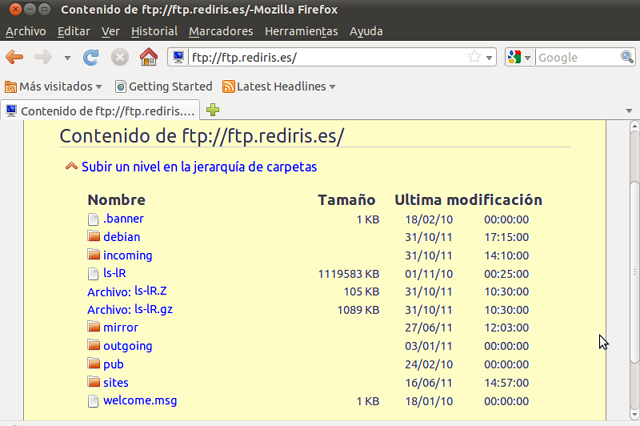Image resolution: width=640 pixels, height=426 pixels.
Task: Open the Ver menu
Action: tap(111, 31)
